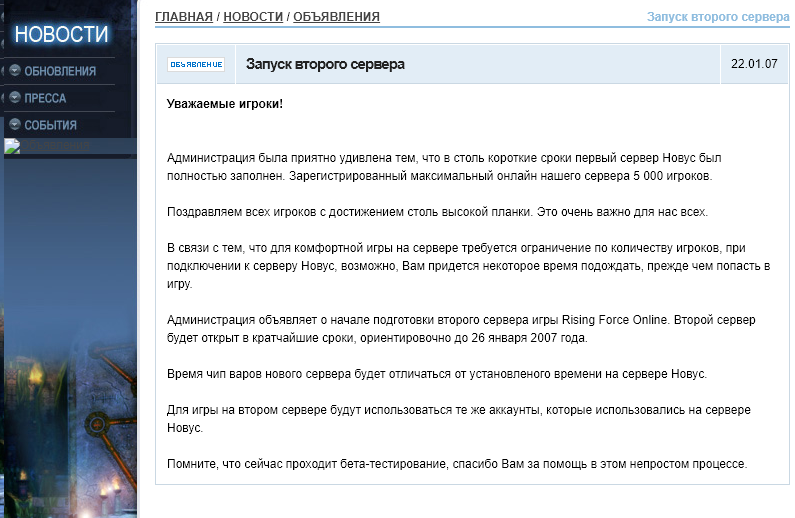Go to НОВОСТИ breadcrumb link

[253, 17]
